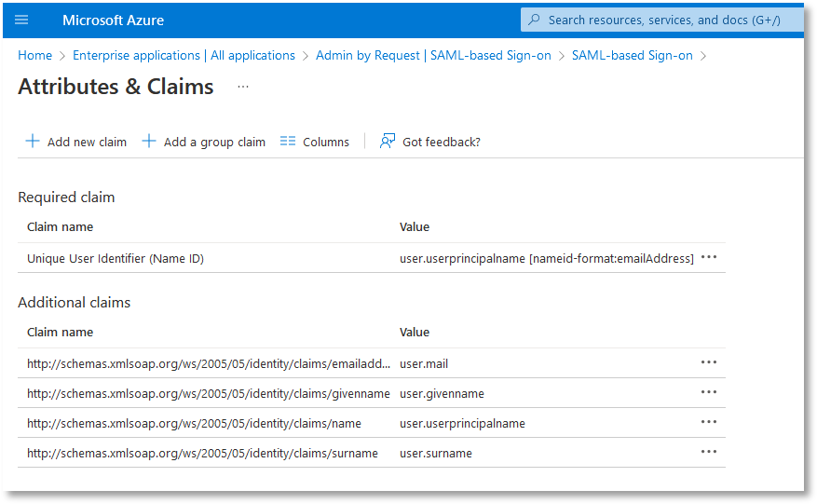Go to the Microsoft Azure home title

click(113, 20)
